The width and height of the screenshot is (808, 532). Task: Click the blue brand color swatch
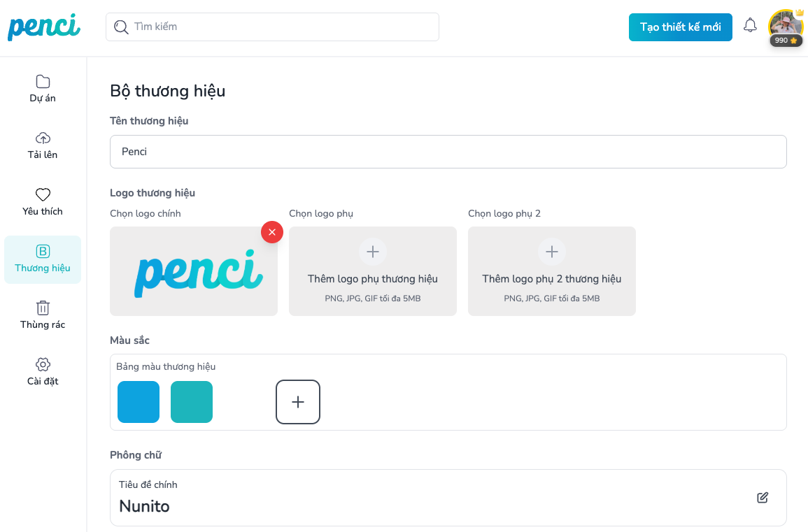click(139, 402)
